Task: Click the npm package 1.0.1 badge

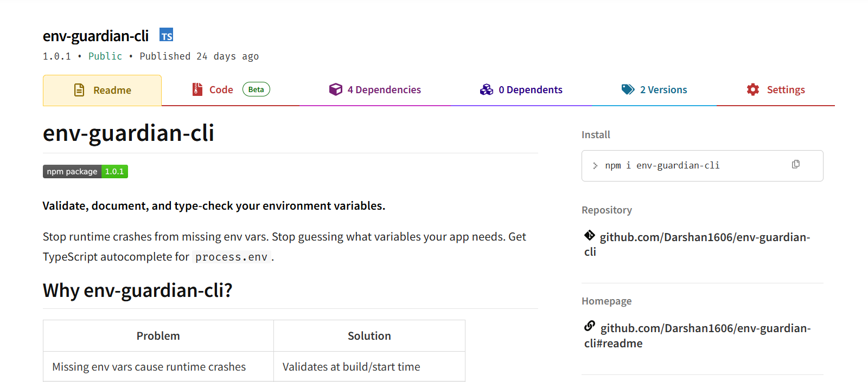Action: point(85,171)
